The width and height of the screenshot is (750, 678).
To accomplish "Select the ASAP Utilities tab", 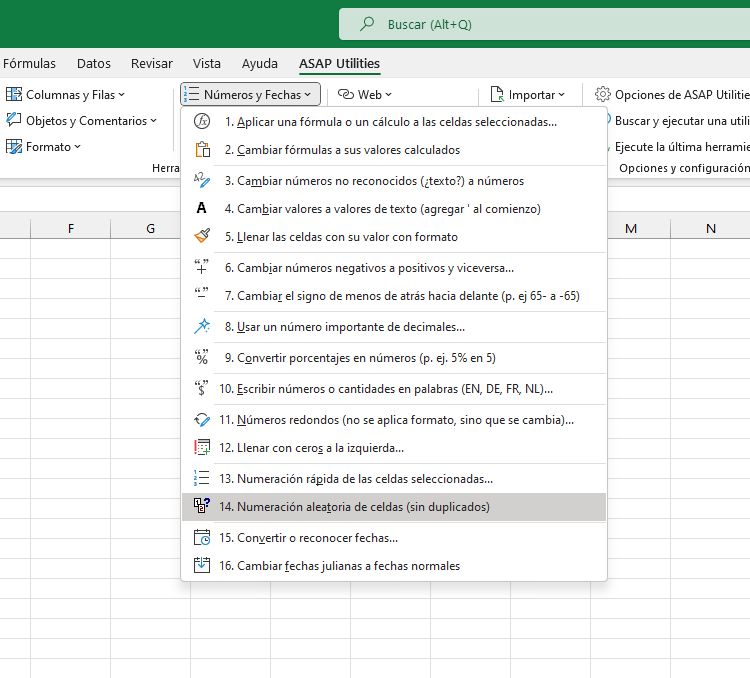I will pos(340,63).
